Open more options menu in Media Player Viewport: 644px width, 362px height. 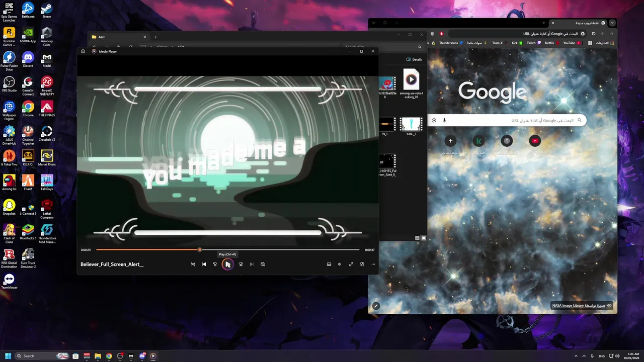373,264
